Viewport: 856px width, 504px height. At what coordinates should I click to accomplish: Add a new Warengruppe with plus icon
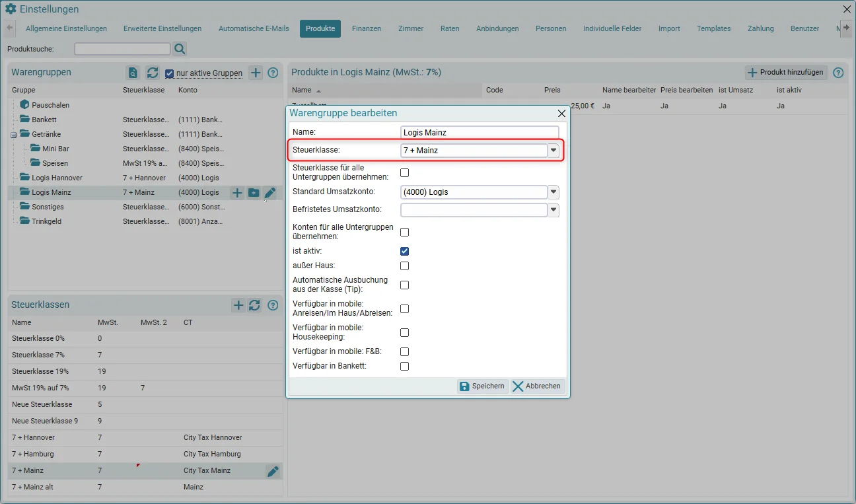[256, 73]
